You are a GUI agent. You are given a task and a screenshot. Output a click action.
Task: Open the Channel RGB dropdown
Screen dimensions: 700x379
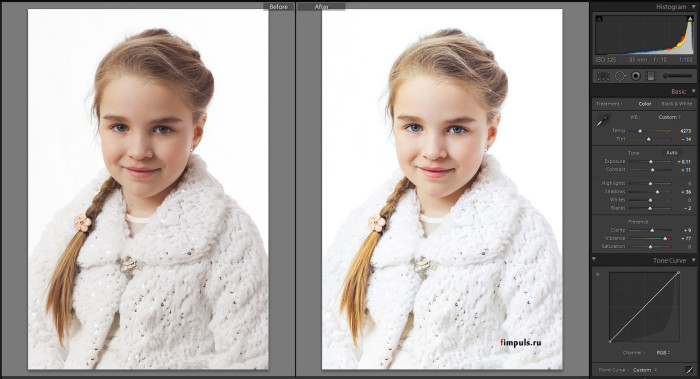coord(663,353)
